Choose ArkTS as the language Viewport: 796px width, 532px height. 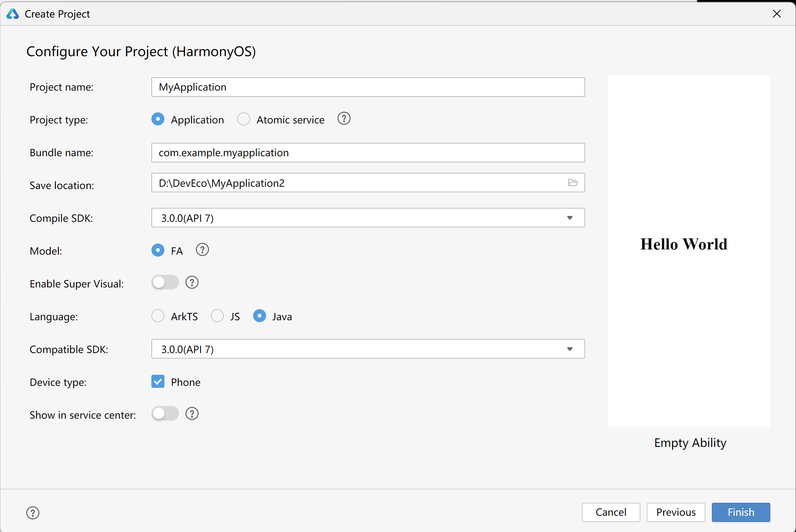[x=158, y=316]
